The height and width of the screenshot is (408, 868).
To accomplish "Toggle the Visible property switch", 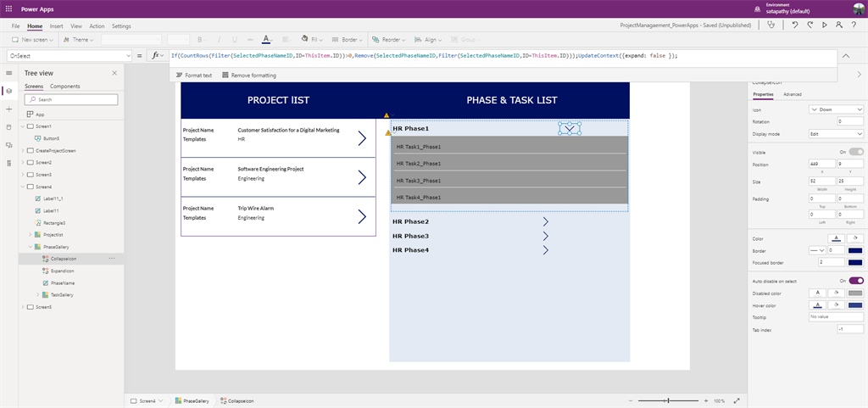I will click(857, 152).
